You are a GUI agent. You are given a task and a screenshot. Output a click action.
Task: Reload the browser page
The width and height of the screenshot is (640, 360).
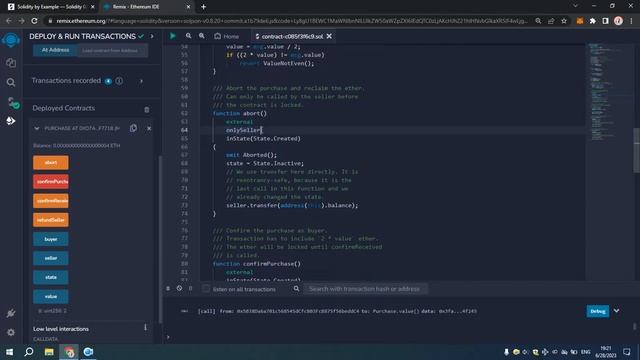click(x=34, y=20)
